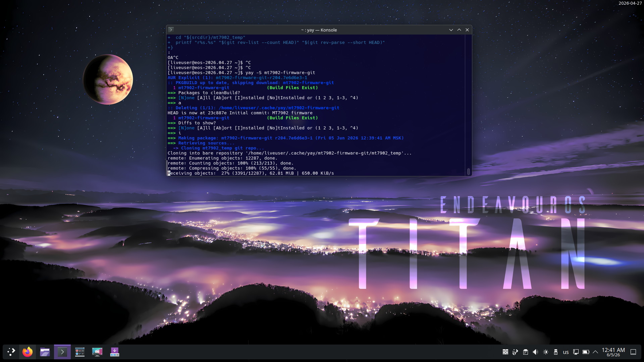Open the clipboard tray applet
Screen dimensions: 644x362
click(526, 352)
